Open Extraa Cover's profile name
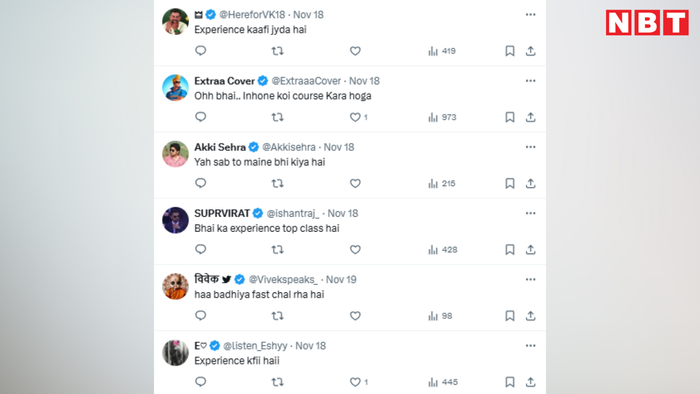This screenshot has width=700, height=394. click(x=224, y=81)
